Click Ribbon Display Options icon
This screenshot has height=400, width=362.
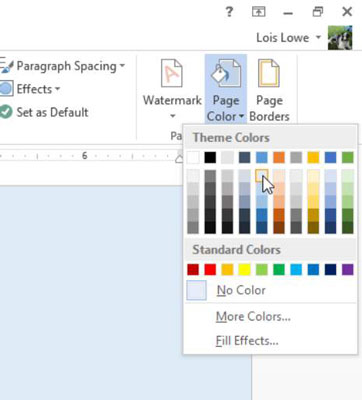pos(259,12)
